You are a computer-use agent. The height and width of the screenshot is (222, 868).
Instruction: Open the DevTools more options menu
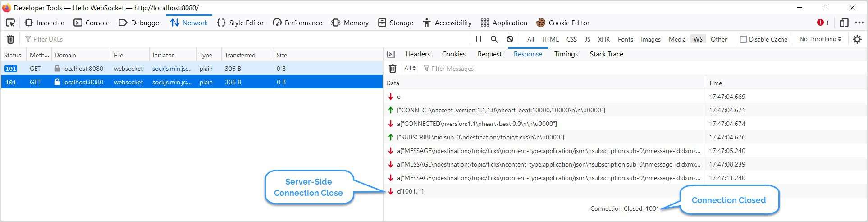point(859,23)
